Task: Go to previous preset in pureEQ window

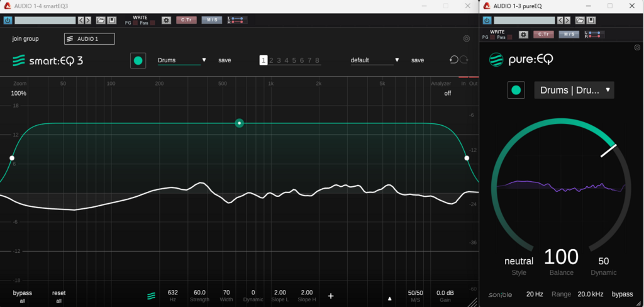Action: [x=560, y=20]
